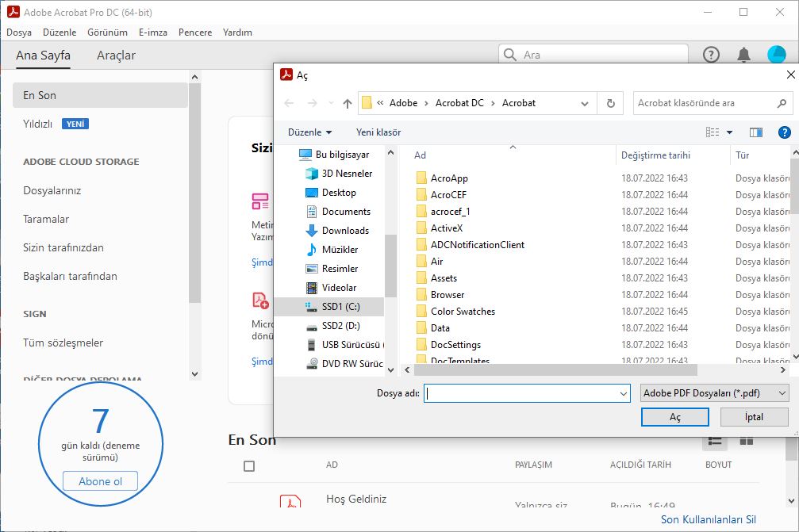The image size is (799, 532).
Task: Switch to the Ana Sayfa tab
Action: click(x=44, y=55)
